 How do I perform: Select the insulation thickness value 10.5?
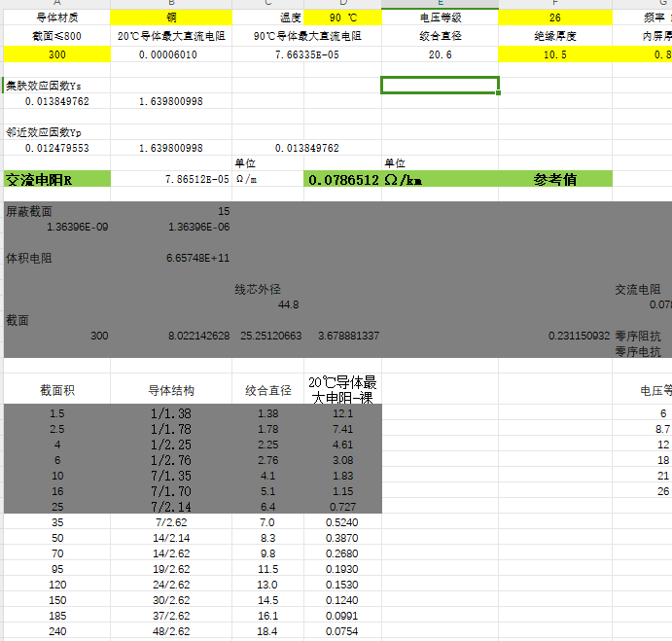click(x=555, y=54)
